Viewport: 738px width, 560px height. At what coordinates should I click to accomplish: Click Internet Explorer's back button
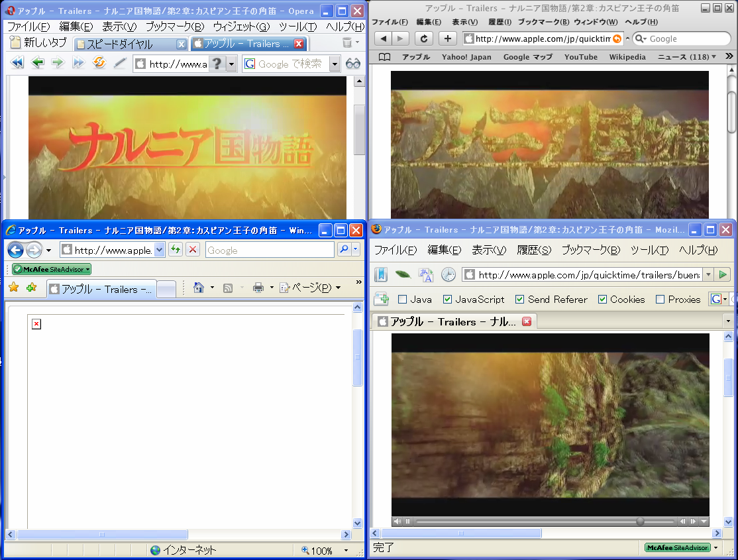pyautogui.click(x=15, y=250)
